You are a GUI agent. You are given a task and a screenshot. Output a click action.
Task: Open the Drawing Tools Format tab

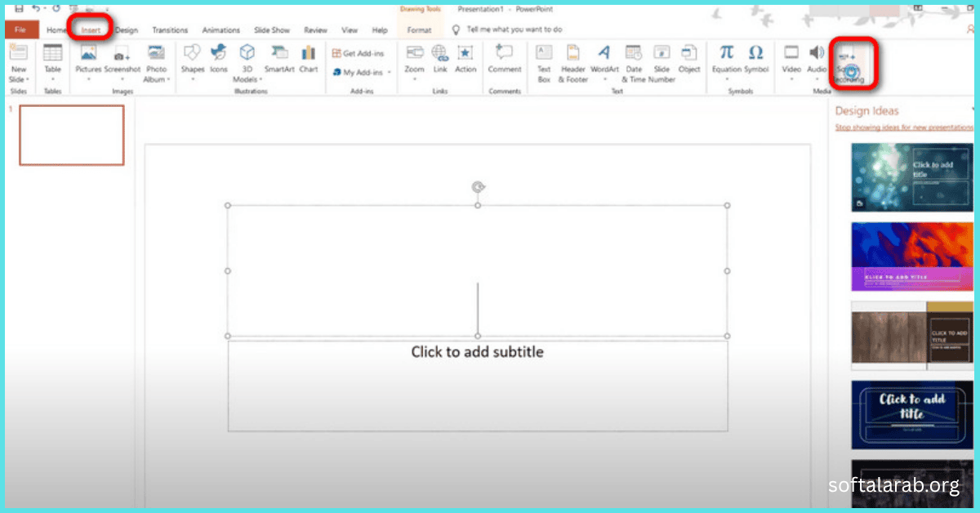click(420, 30)
